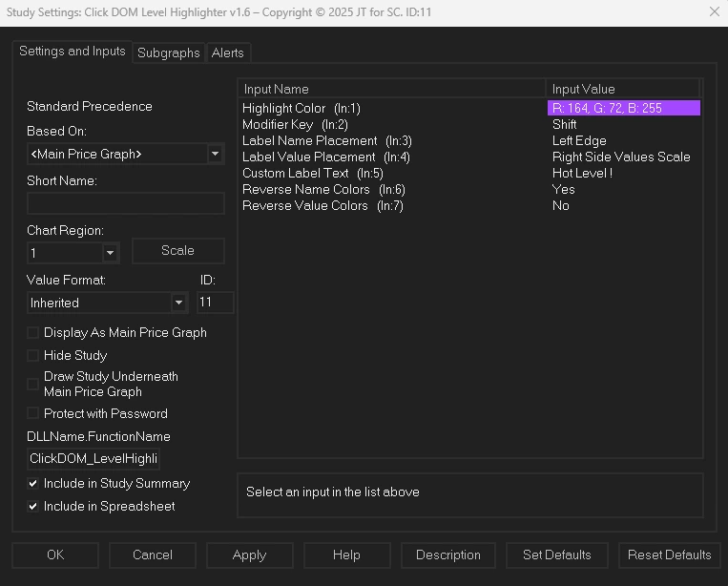Open Help for this study

coord(346,555)
